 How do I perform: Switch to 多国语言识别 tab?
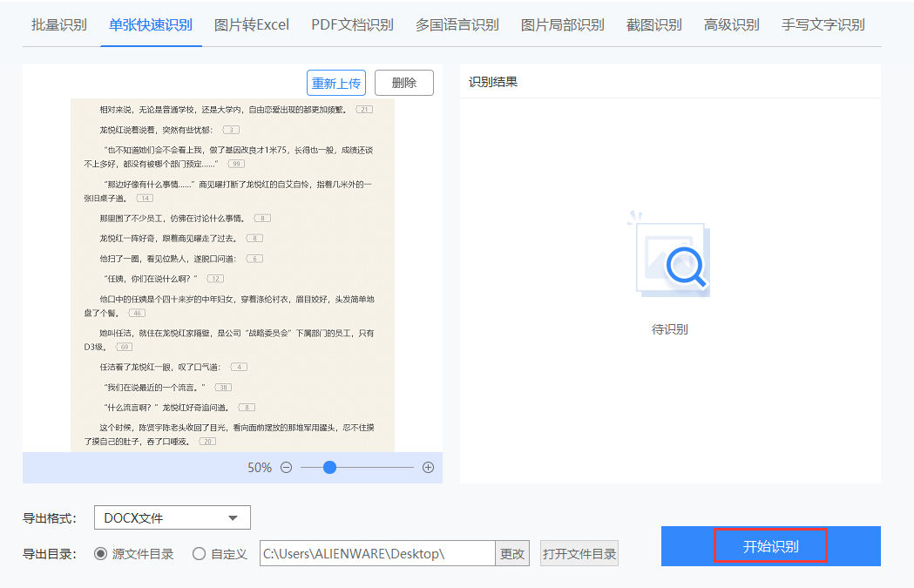[457, 25]
